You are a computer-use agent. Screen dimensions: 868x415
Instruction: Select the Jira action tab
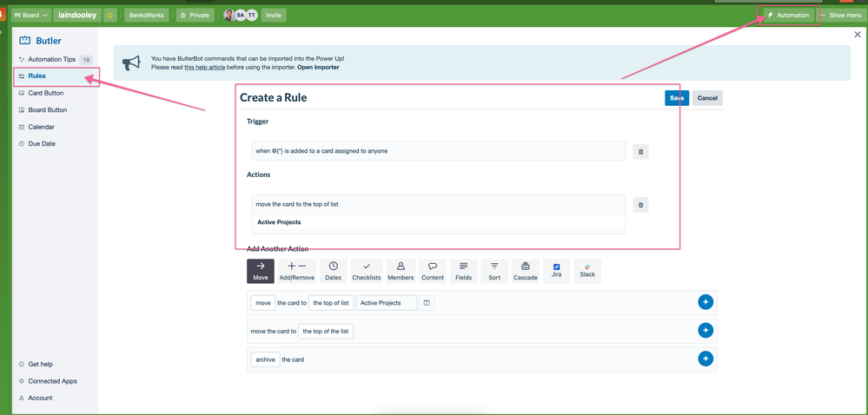[x=556, y=271]
